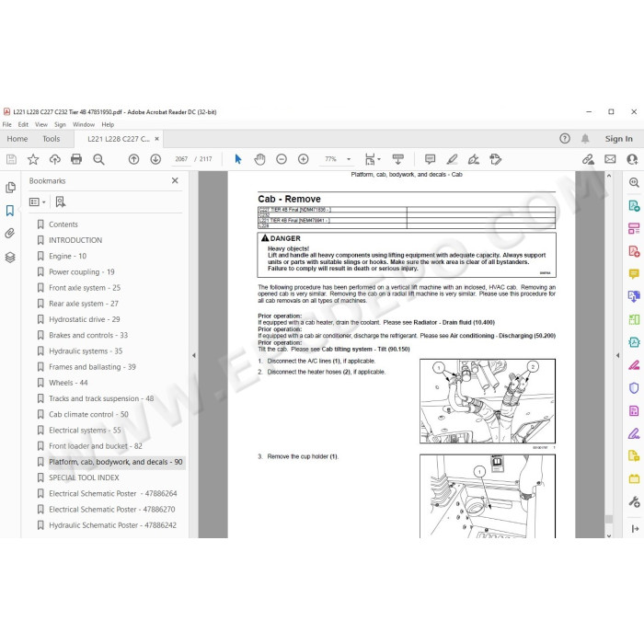Jump to Hydraulic systems - 35 bookmark

coord(86,351)
